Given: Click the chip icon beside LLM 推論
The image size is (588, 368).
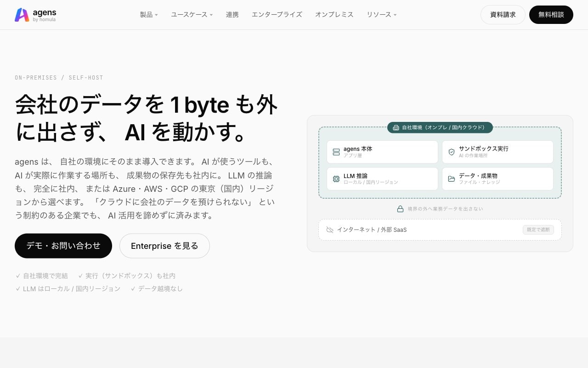Looking at the screenshot, I should tap(336, 179).
